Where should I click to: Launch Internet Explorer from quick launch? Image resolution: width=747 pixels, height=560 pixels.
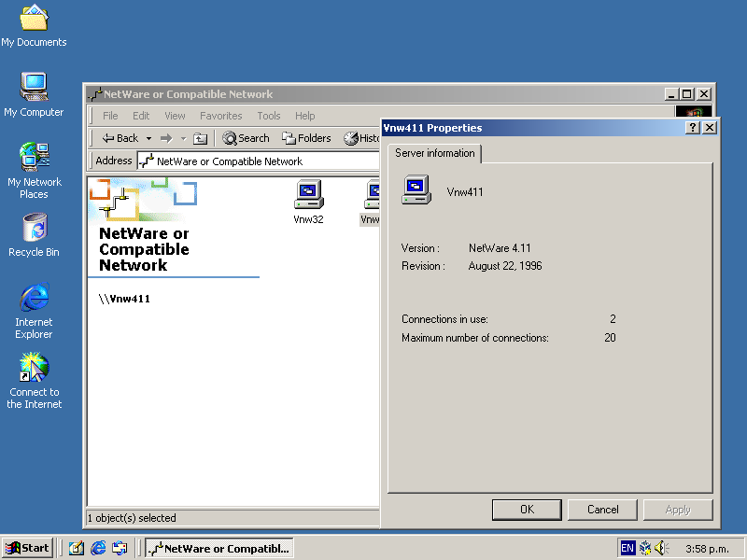pyautogui.click(x=98, y=549)
